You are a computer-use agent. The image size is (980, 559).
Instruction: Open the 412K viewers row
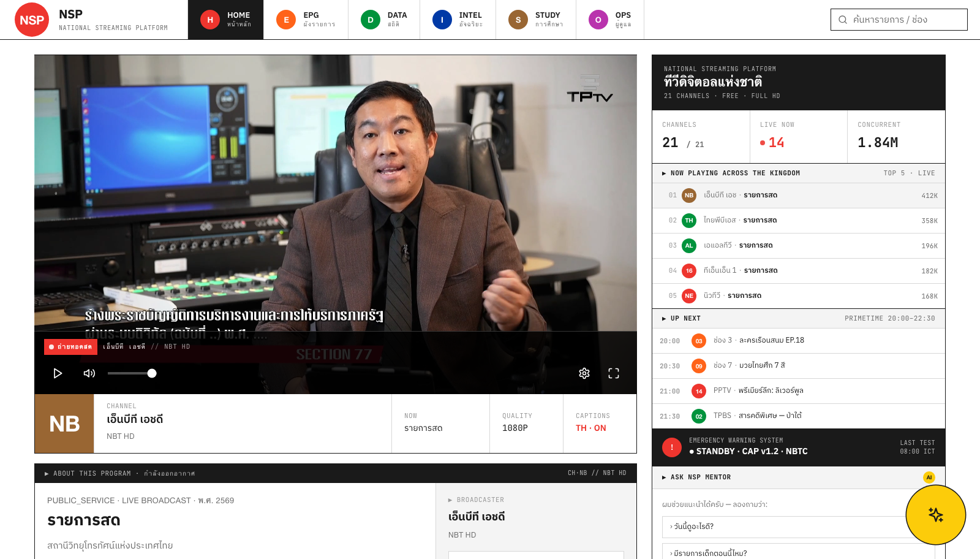[x=798, y=196]
